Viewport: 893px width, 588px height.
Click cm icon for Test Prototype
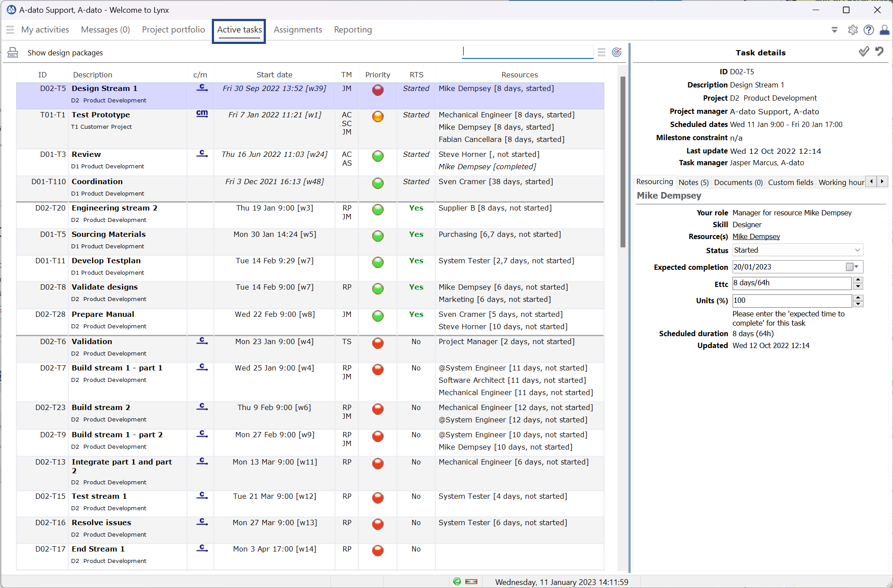tap(202, 113)
